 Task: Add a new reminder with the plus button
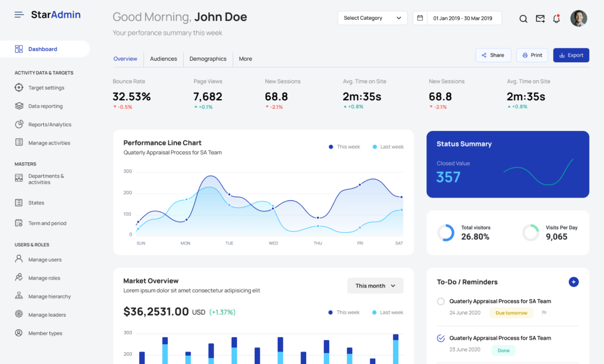coord(573,282)
